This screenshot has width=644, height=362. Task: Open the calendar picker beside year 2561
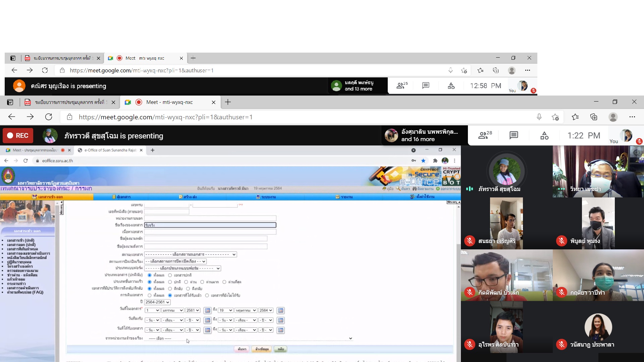(207, 310)
